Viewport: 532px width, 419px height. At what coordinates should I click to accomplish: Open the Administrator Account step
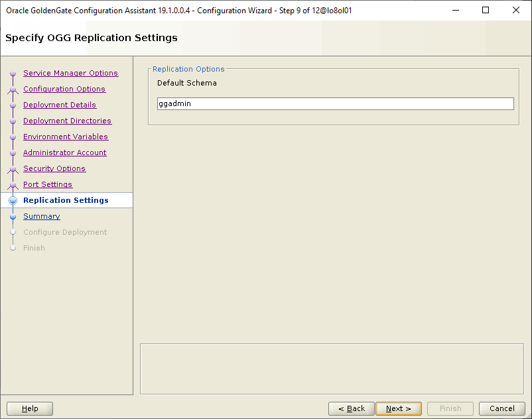click(x=64, y=152)
